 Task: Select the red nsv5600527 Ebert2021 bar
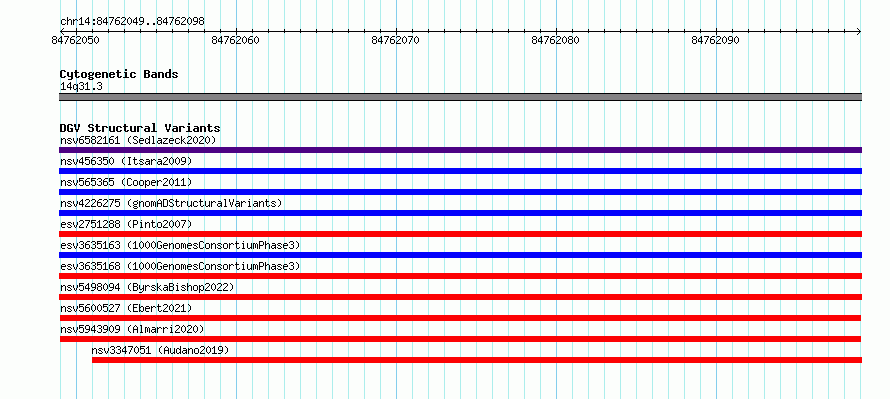coord(460,318)
